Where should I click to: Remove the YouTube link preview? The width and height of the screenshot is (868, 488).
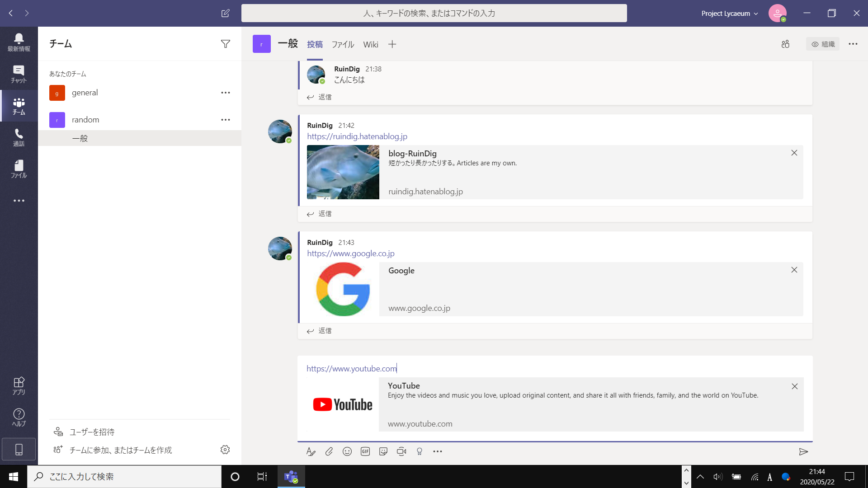794,386
